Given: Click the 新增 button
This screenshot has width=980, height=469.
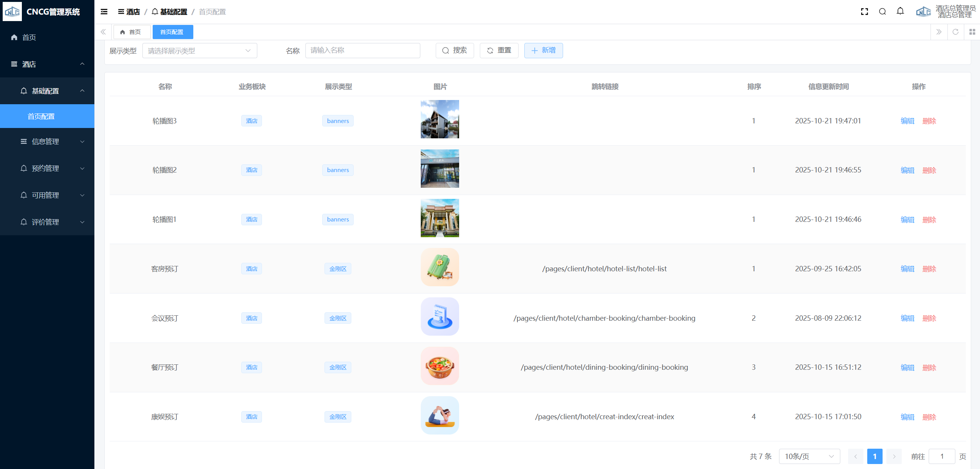Looking at the screenshot, I should (x=543, y=51).
